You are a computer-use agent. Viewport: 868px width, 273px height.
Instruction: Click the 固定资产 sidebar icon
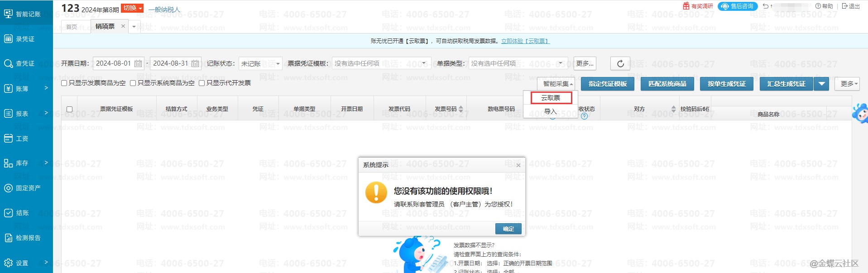[8, 188]
